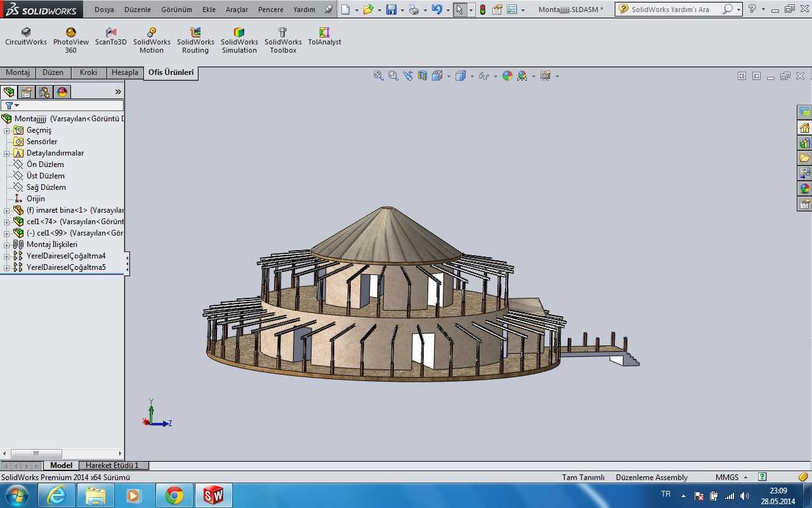Start the ScanTo3D add-in
Image resolution: width=812 pixels, height=508 pixels.
pyautogui.click(x=111, y=37)
